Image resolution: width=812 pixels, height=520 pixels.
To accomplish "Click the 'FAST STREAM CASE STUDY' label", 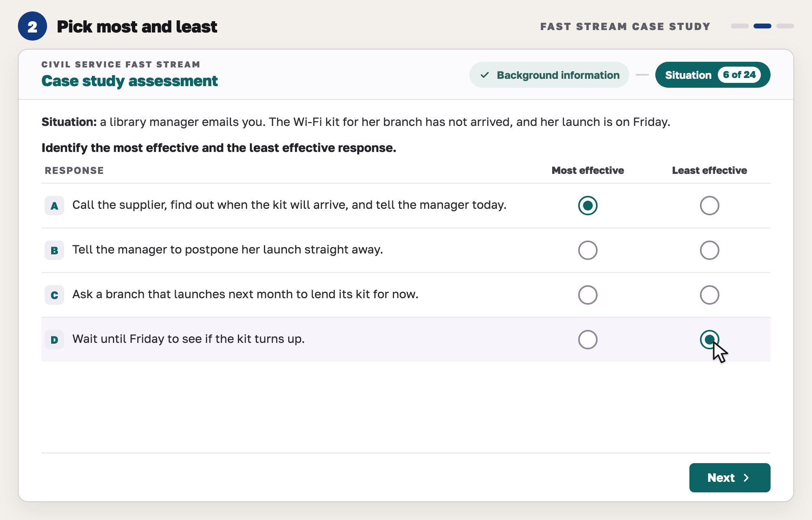I will tap(625, 26).
